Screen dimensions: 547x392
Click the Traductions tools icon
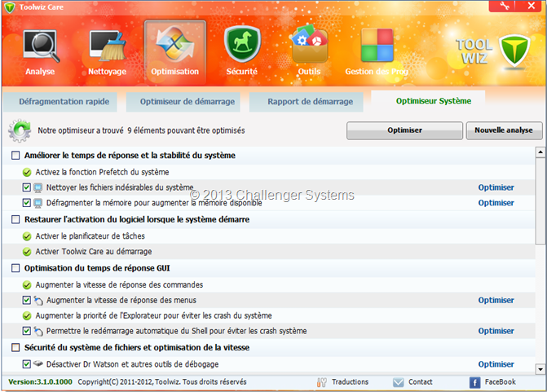point(322,382)
